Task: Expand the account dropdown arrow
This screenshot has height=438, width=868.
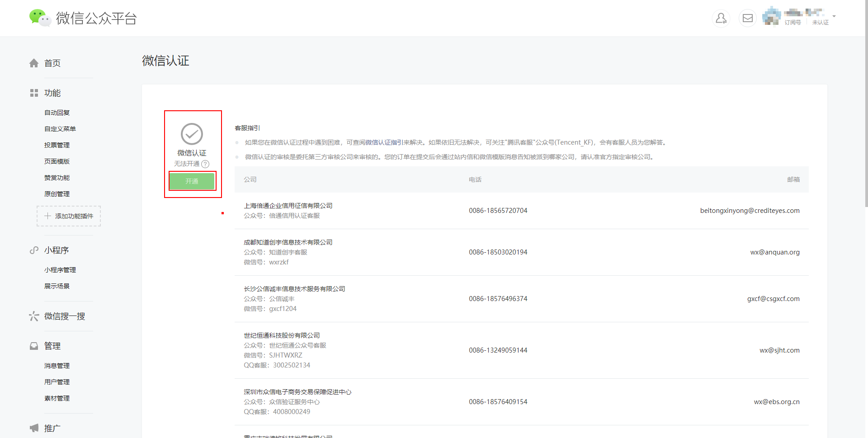Action: (x=834, y=16)
